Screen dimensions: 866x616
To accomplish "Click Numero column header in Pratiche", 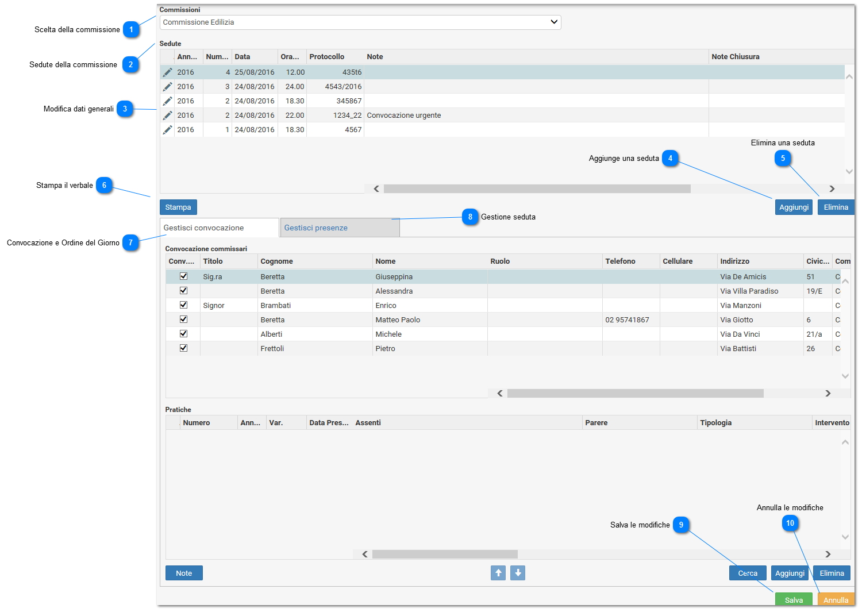I will coord(209,423).
